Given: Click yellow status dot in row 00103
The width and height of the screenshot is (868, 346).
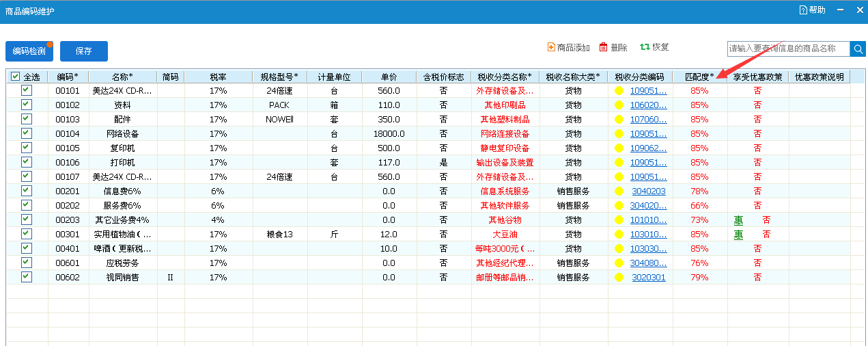Looking at the screenshot, I should point(619,120).
